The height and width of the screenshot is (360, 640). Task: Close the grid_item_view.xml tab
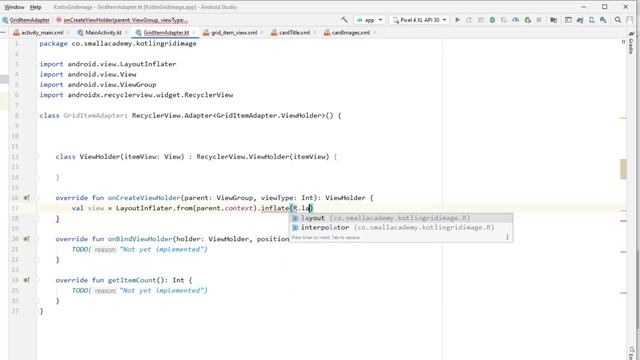tap(262, 32)
